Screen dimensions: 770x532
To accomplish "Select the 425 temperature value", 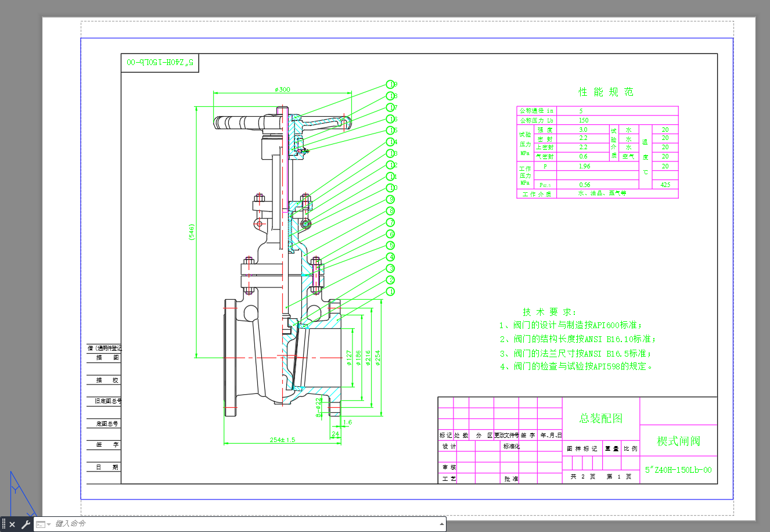I will coord(665,185).
